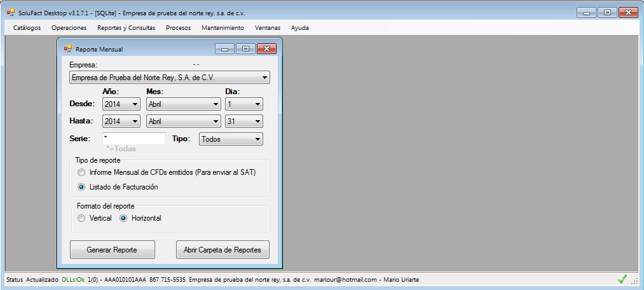
Task: Click Abrir Carpeta de Reportes button
Action: point(223,250)
